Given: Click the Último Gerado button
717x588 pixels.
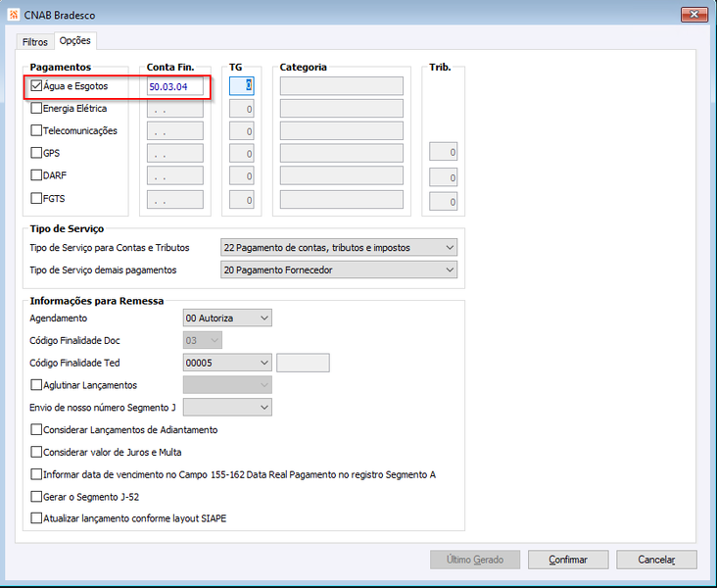Looking at the screenshot, I should [x=475, y=560].
